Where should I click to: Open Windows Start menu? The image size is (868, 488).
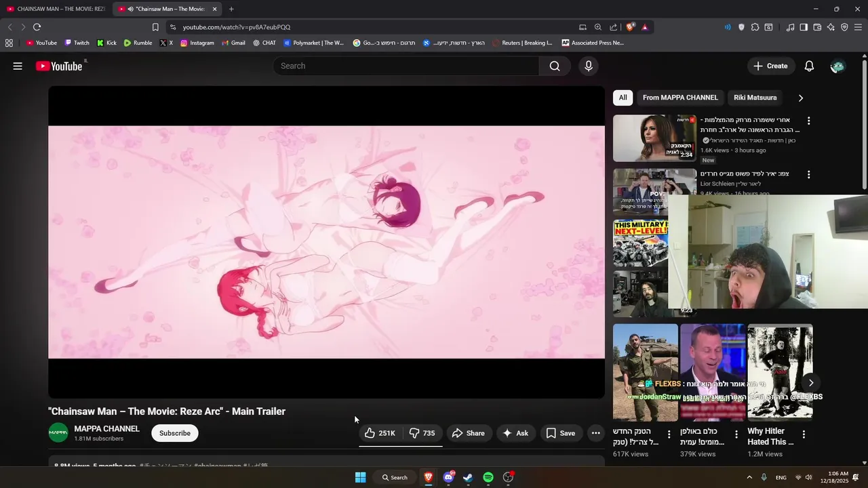(361, 478)
